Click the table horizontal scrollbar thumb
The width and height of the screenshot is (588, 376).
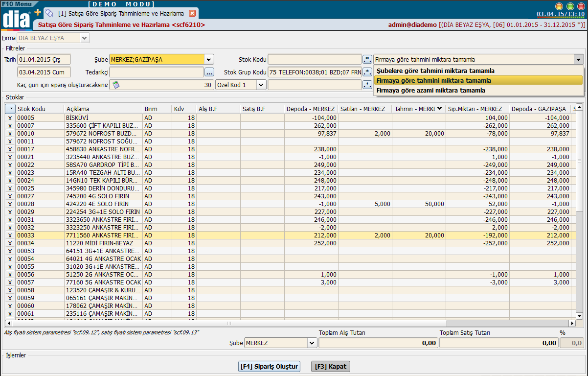(x=229, y=324)
